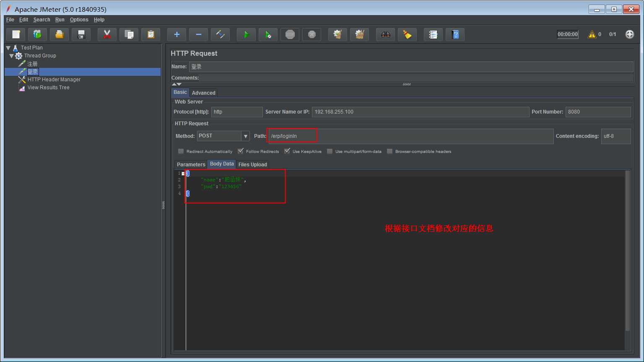Open the Run menu
Viewport: 644px width, 362px height.
point(60,20)
